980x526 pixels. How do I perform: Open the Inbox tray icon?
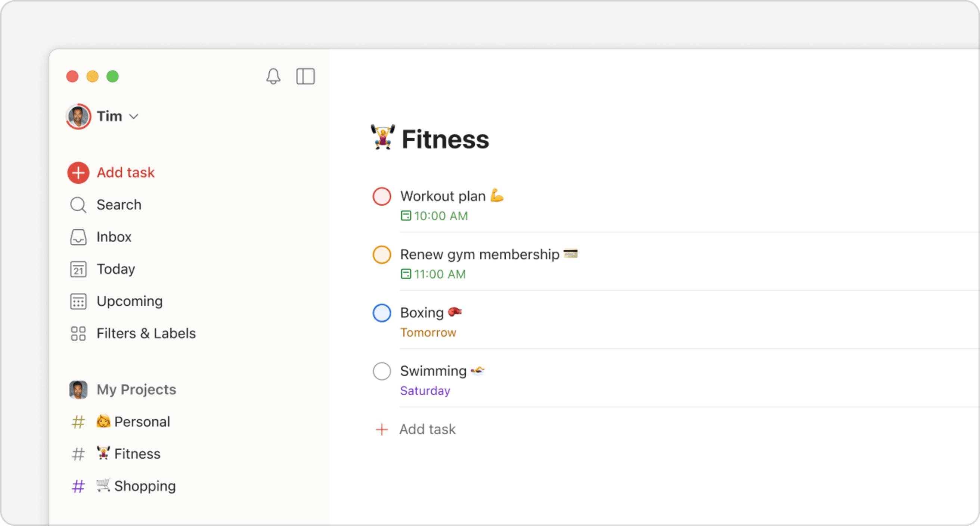(78, 237)
